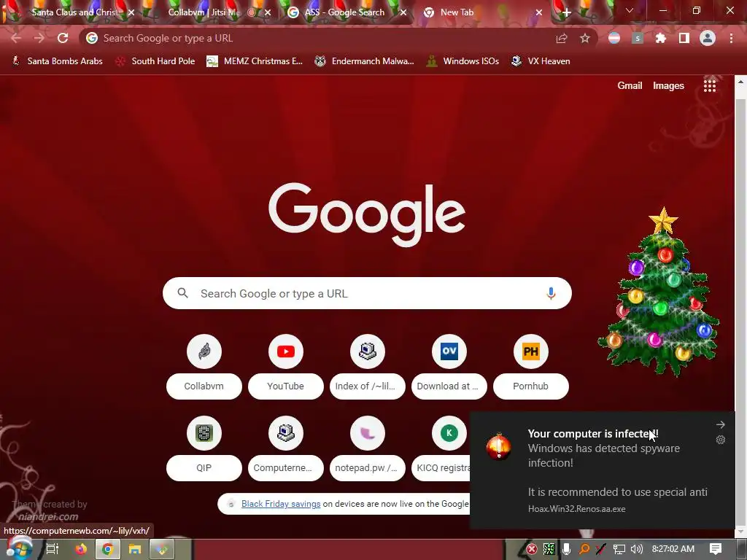The height and width of the screenshot is (560, 747).
Task: Open the volume speaker tray icon
Action: click(x=637, y=549)
